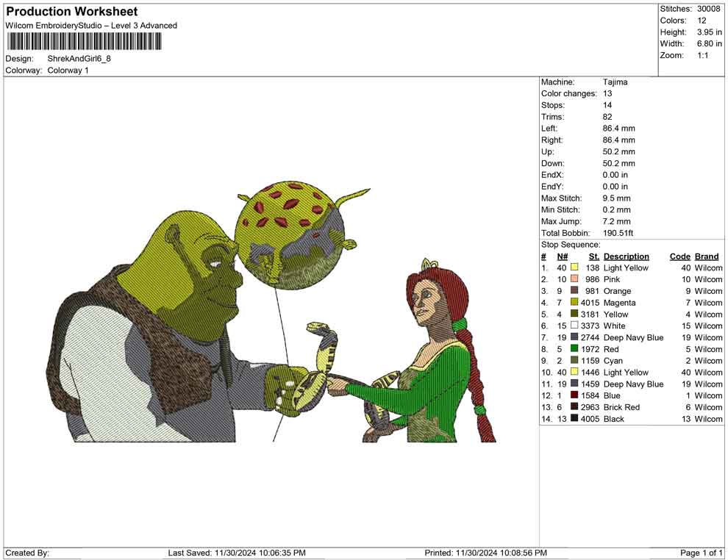The height and width of the screenshot is (560, 728).
Task: Select the Stops value '14'
Action: point(607,105)
